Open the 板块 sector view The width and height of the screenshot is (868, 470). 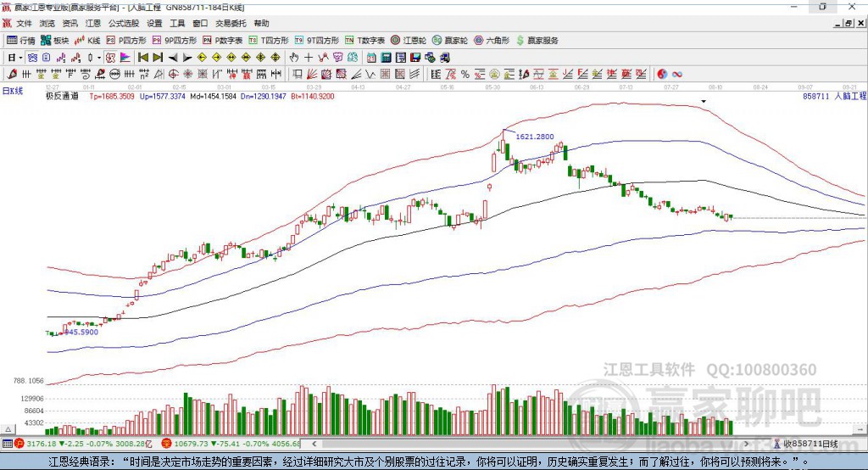coord(54,41)
